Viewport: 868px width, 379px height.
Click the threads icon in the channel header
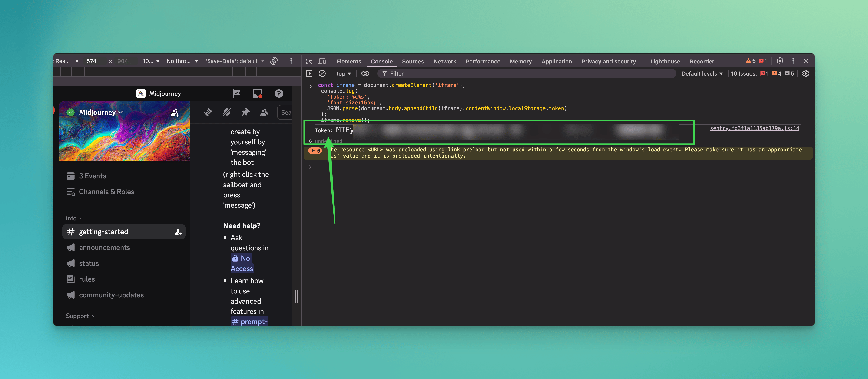point(208,112)
